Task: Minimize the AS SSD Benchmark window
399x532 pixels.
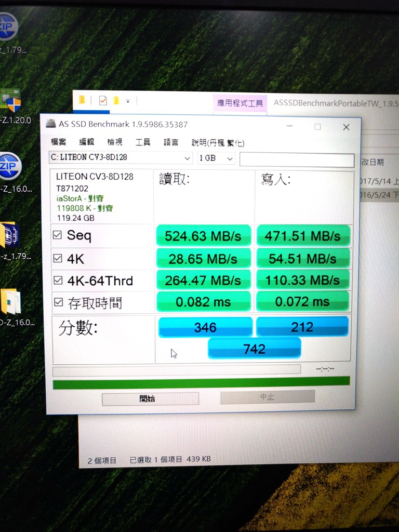Action: click(289, 126)
